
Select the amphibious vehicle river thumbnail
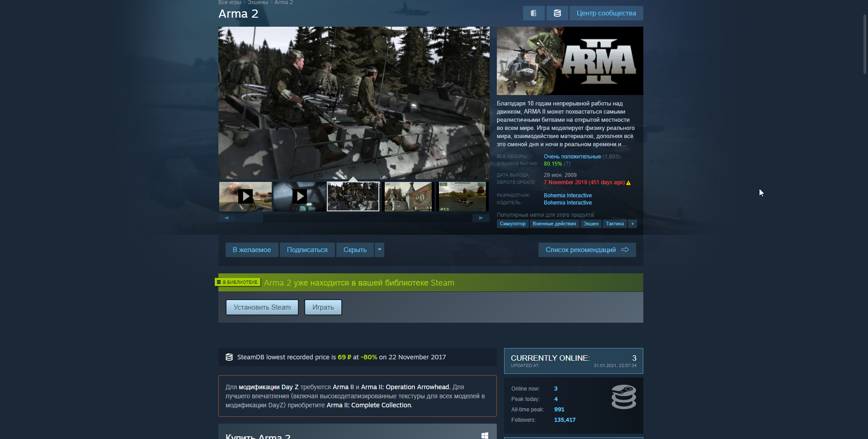point(462,196)
